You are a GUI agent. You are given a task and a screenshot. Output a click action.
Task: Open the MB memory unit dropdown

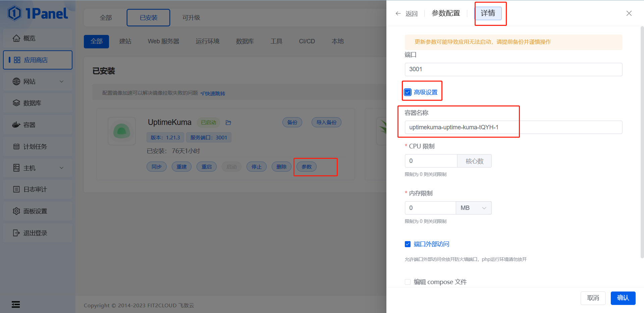pos(474,208)
